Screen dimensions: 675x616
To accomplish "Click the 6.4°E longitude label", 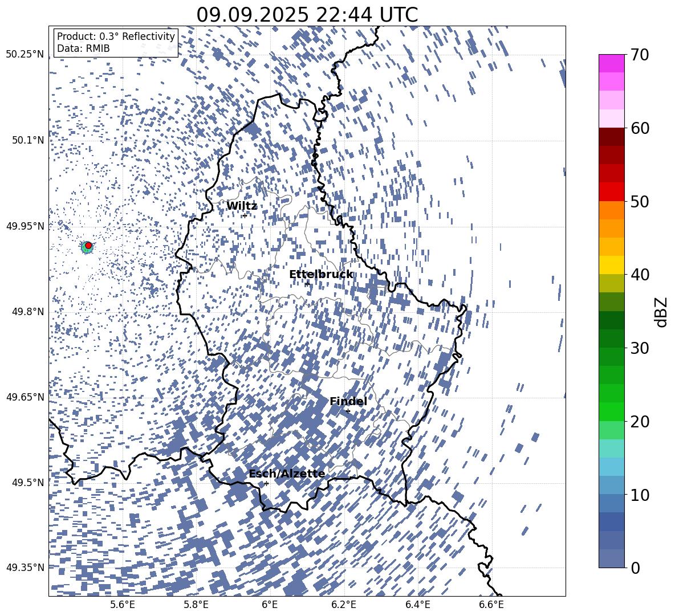I will (417, 605).
